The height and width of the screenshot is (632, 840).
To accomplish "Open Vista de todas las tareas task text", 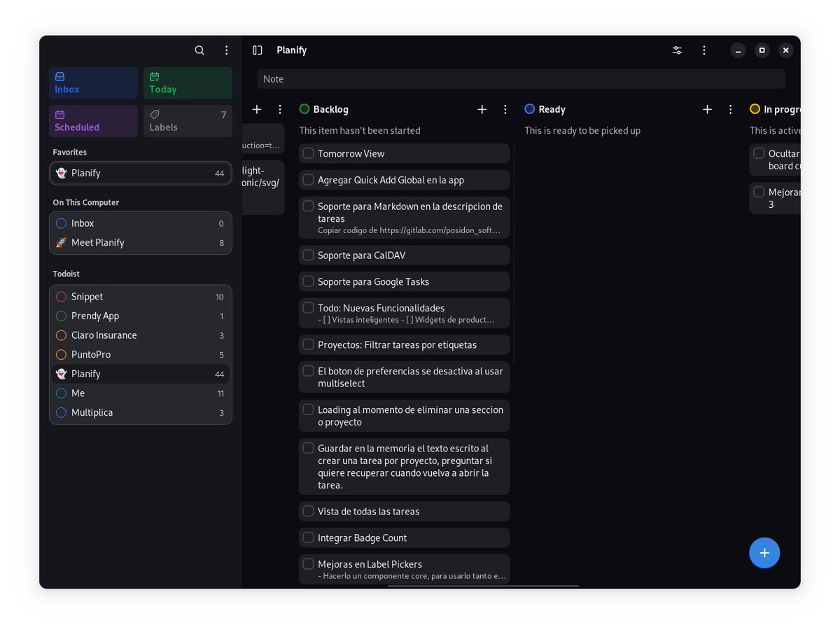I will pos(368,512).
